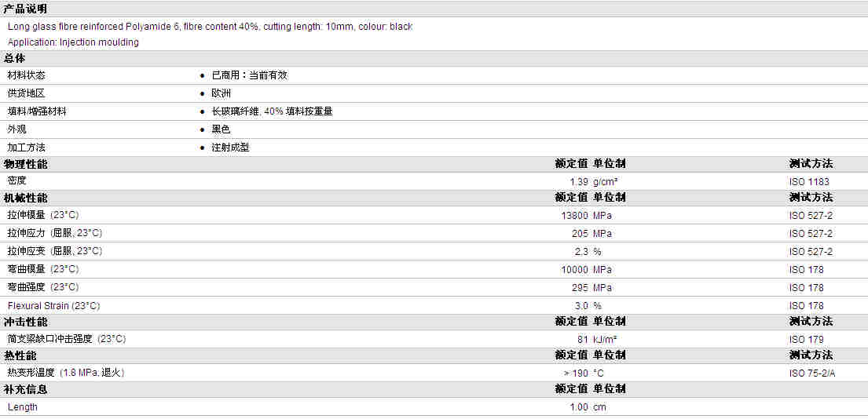Select the 热变形温度 row label
The image size is (868, 419).
pyautogui.click(x=65, y=373)
